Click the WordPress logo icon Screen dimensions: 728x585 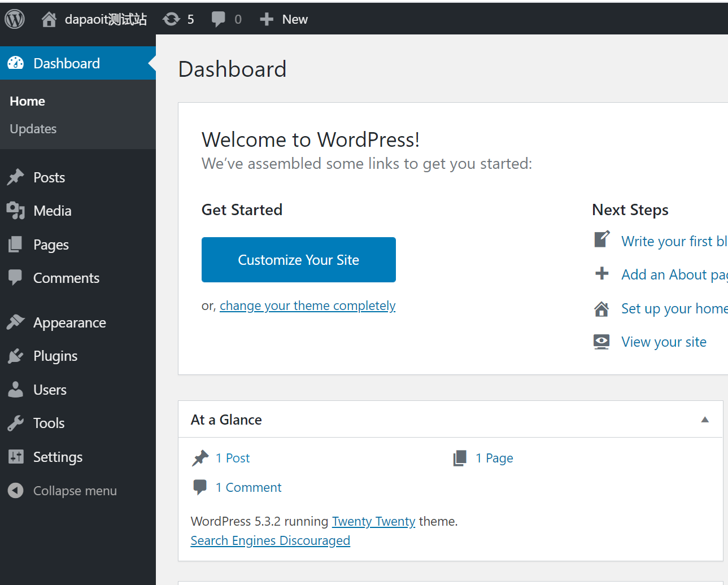15,19
